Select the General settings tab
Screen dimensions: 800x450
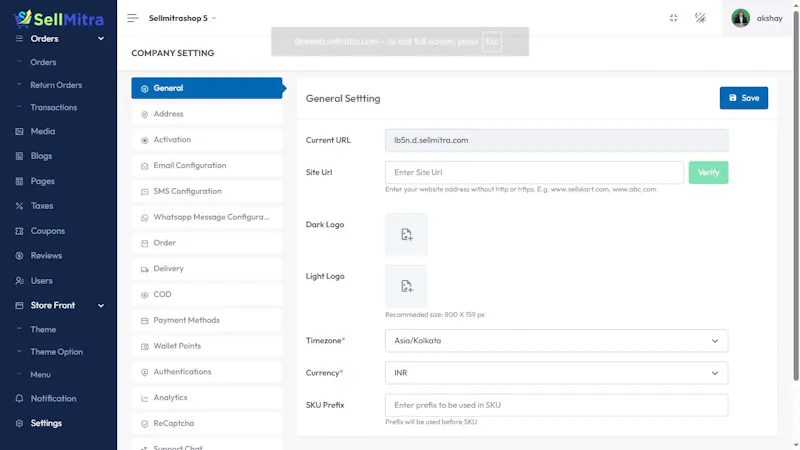point(207,88)
